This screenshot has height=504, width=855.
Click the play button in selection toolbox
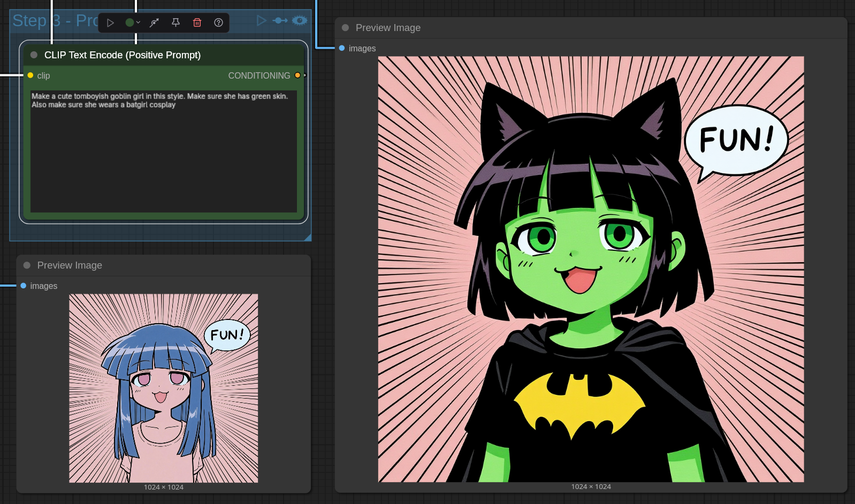coord(110,22)
